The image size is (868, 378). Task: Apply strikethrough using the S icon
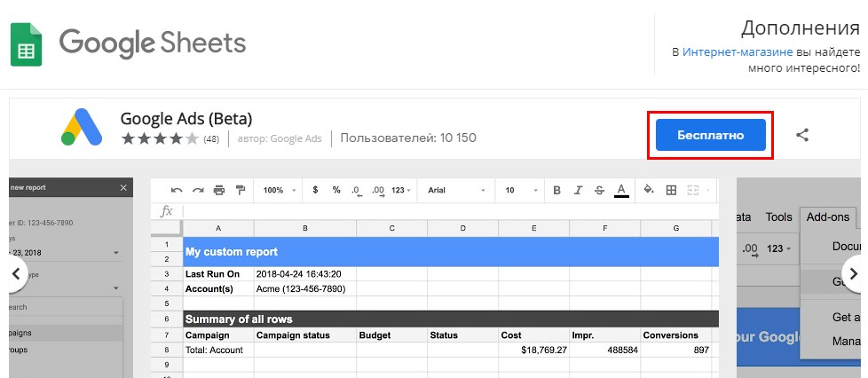coord(599,190)
